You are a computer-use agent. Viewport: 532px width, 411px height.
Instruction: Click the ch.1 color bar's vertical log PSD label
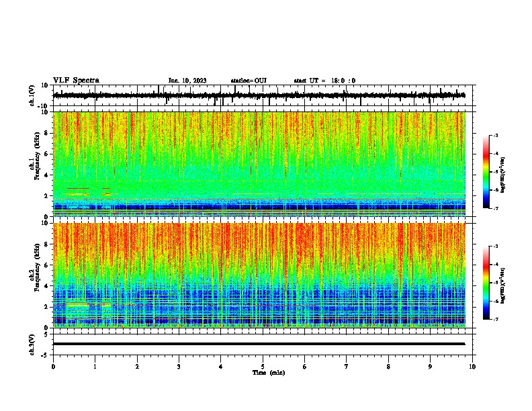tap(503, 175)
